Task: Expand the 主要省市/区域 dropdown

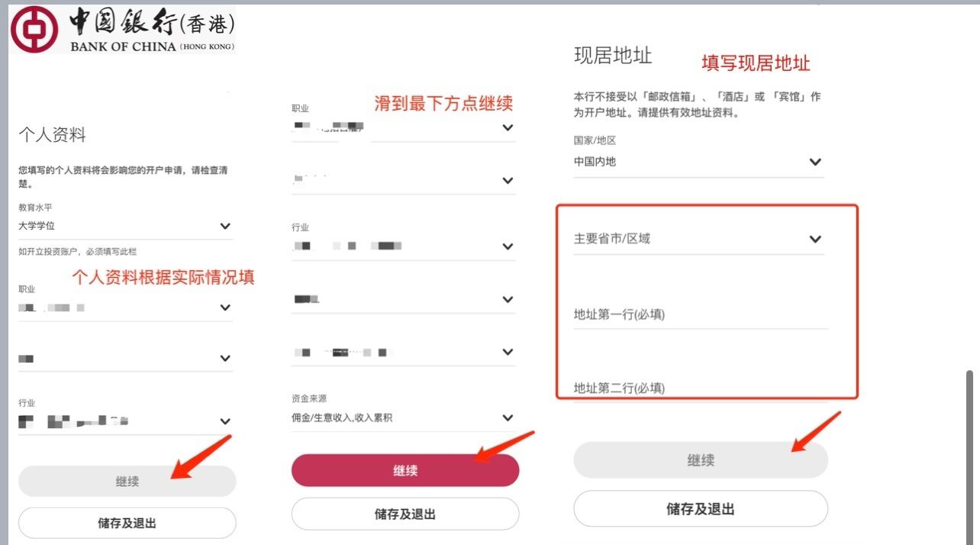Action: click(698, 239)
